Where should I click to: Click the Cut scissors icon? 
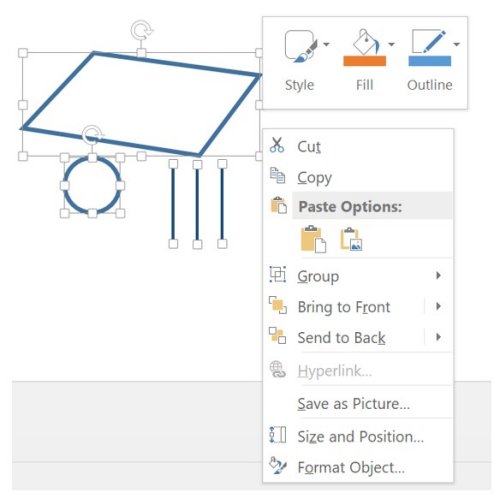pyautogui.click(x=277, y=145)
